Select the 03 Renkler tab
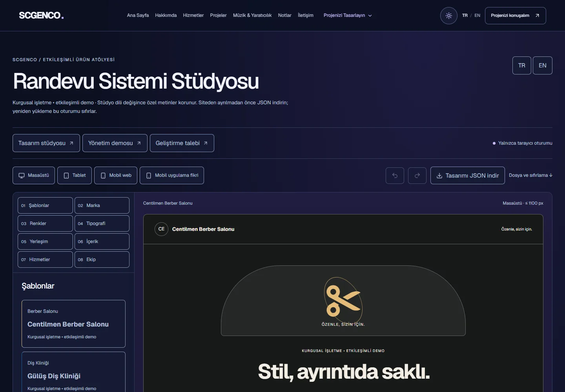Screen dimensions: 565x392 [x=45, y=223]
